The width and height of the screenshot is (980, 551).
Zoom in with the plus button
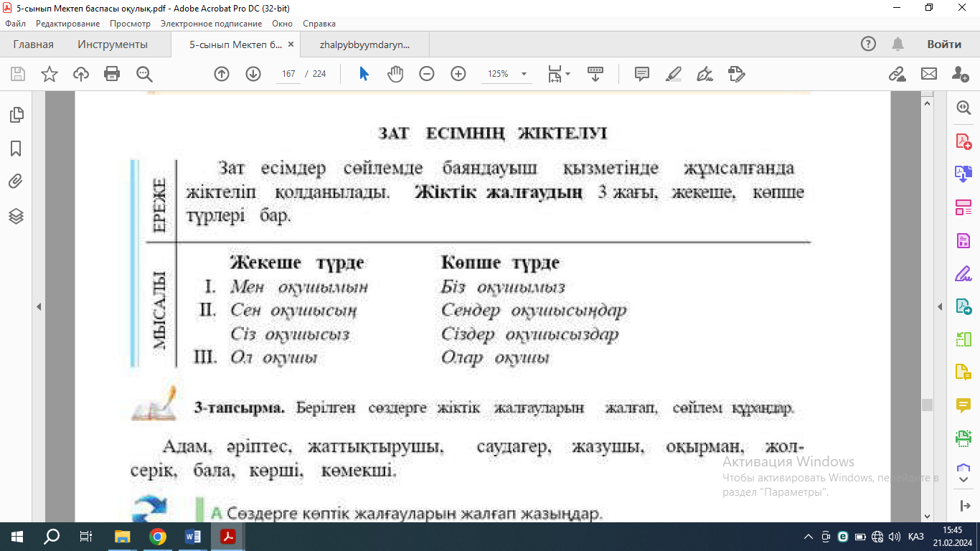[458, 74]
